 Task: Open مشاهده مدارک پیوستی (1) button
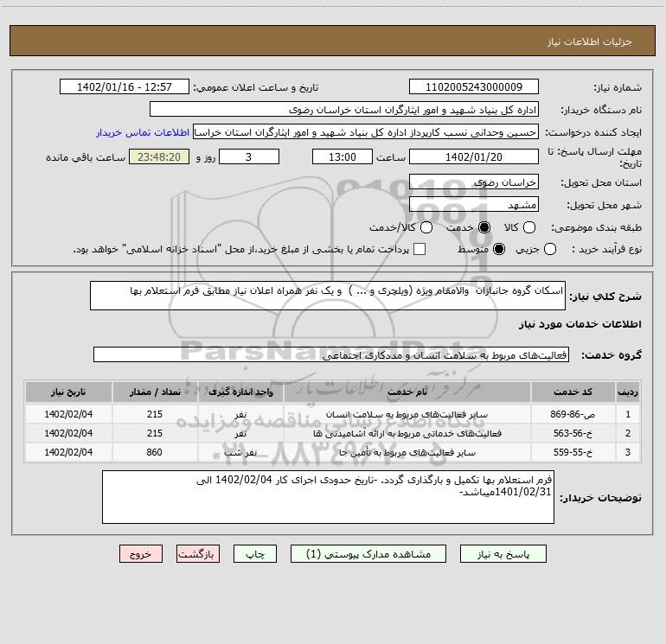[x=368, y=554]
